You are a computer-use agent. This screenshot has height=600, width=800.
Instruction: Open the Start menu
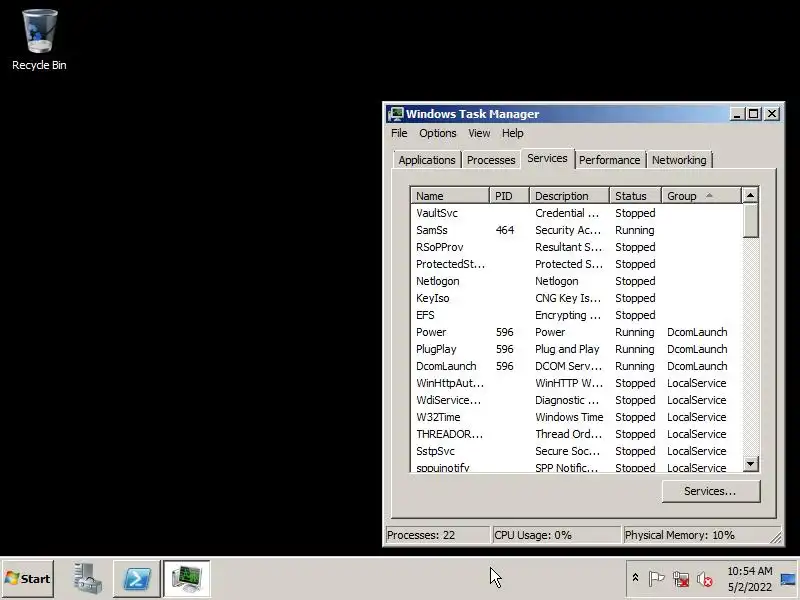28,579
